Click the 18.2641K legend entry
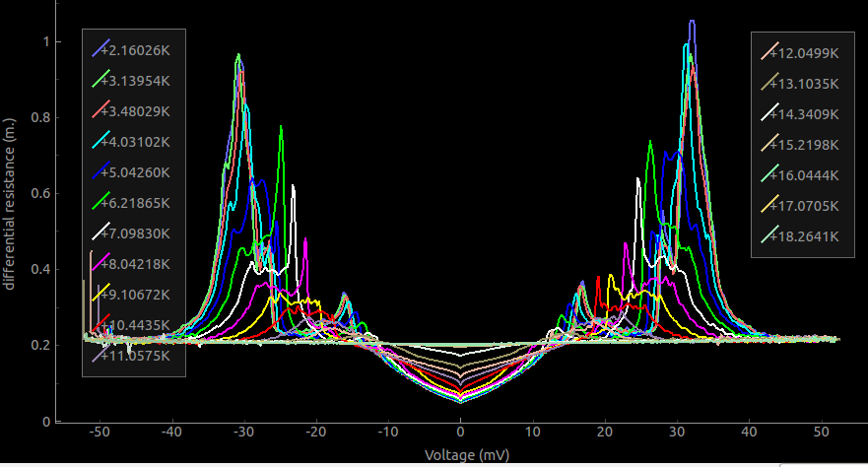Image resolution: width=868 pixels, height=467 pixels. click(x=804, y=236)
